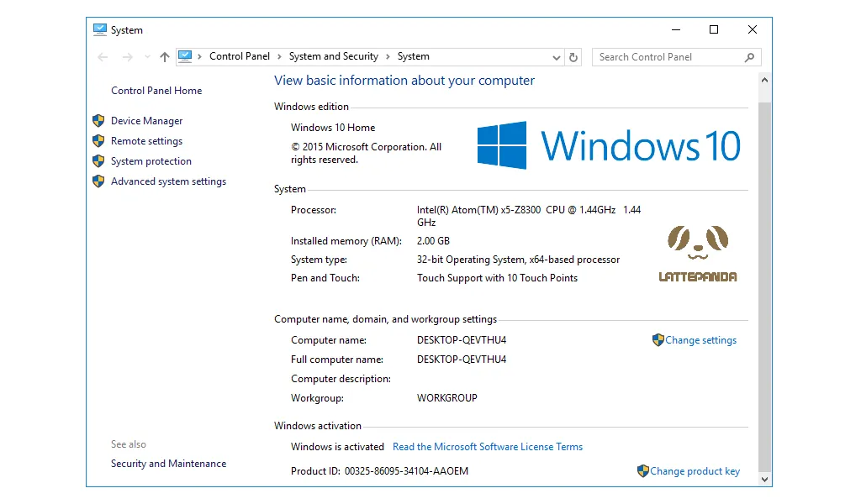This screenshot has height=504, width=861.
Task: Click the search magnifier icon
Action: coord(749,57)
